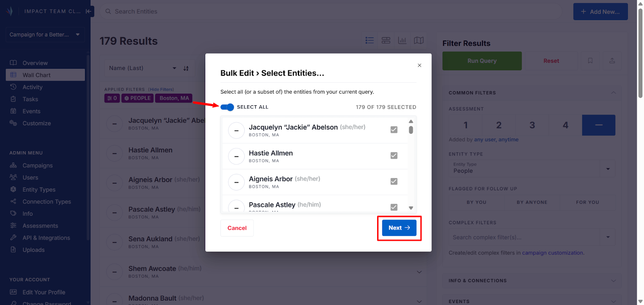Expand Madonna Bault's row chevron

[x=419, y=301]
